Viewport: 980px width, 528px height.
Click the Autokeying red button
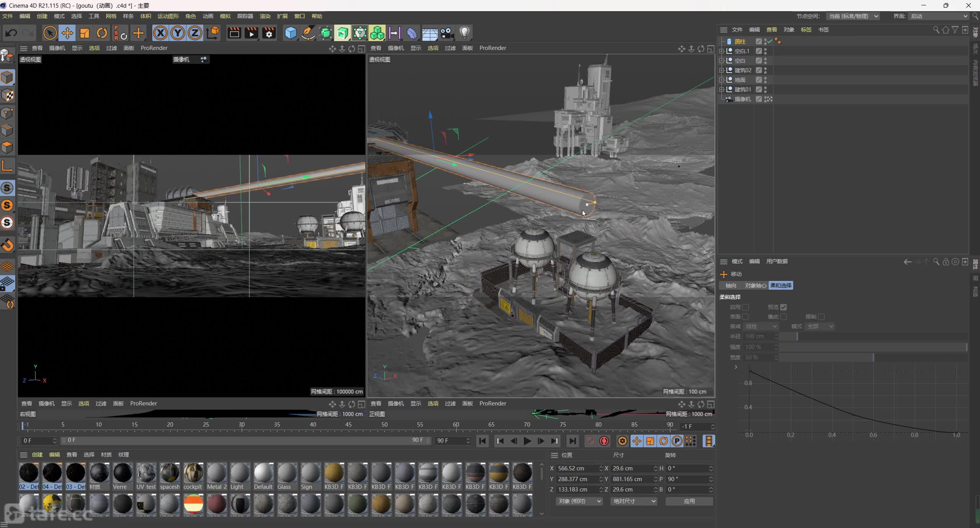604,441
